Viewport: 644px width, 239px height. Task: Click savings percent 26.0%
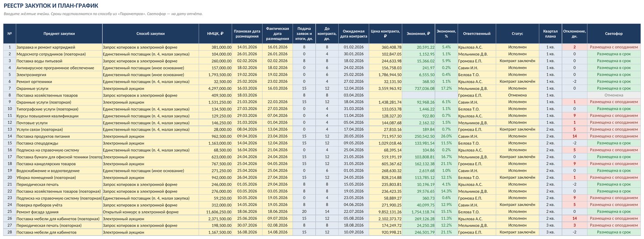point(446,136)
